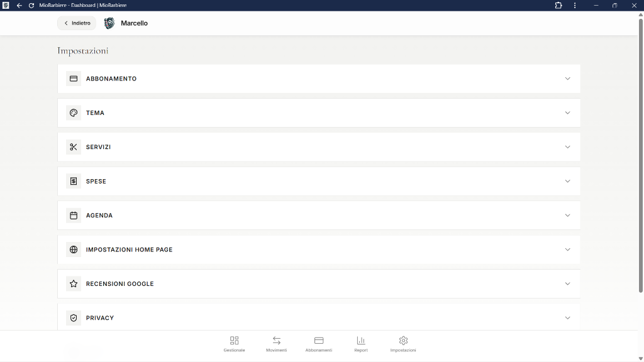Image resolution: width=644 pixels, height=362 pixels.
Task: Click the MioBarbiere app icon in title bar
Action: 6,5
